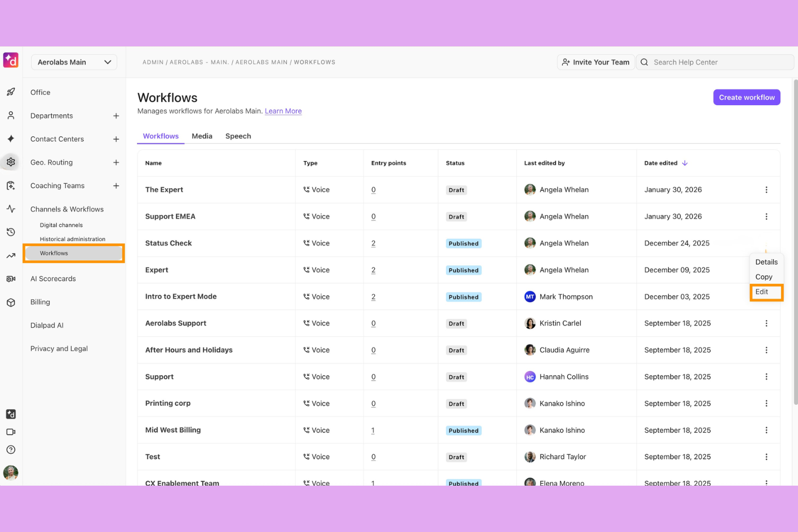Click Mark Thompson's MT avatar
The height and width of the screenshot is (532, 798).
click(x=530, y=296)
